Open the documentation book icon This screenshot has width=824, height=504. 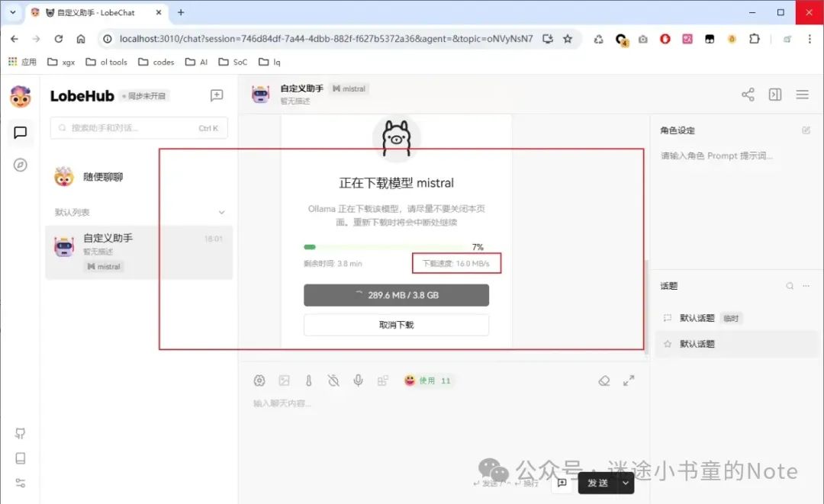point(21,457)
